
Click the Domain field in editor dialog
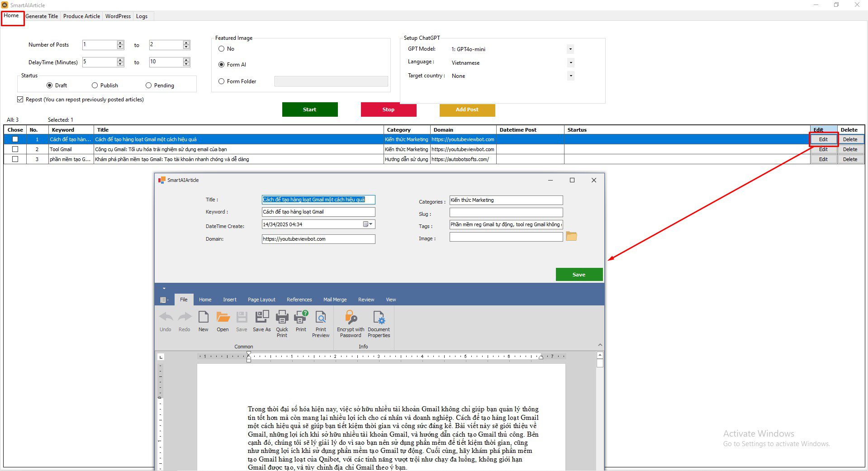coord(318,239)
